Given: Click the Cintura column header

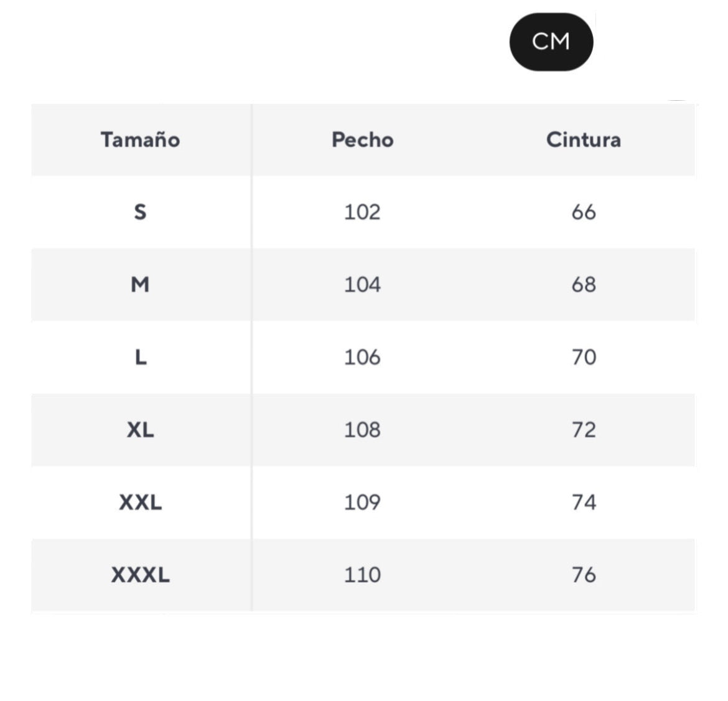Looking at the screenshot, I should coord(583,140).
